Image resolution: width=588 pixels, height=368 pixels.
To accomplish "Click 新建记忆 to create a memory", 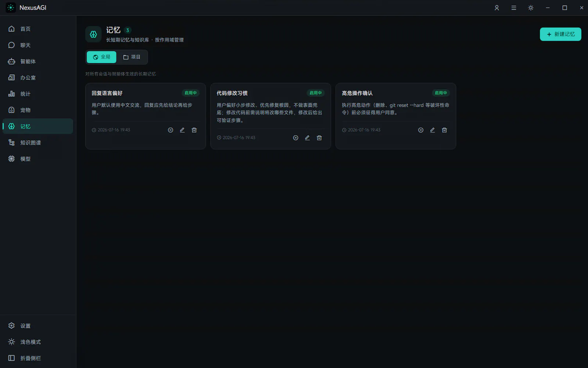I will coord(560,34).
